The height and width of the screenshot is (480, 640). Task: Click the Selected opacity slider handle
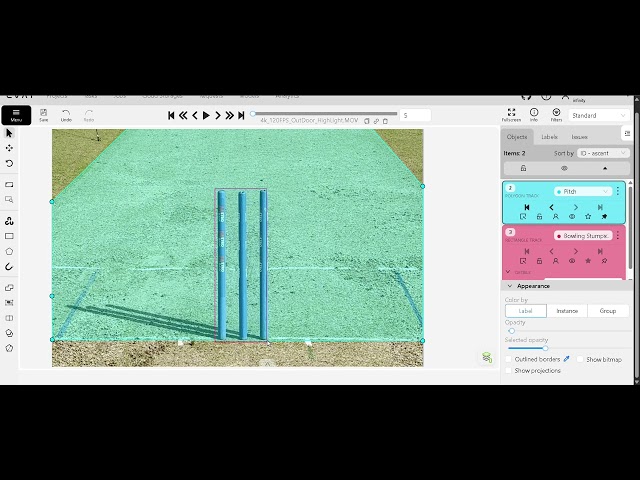tap(545, 348)
